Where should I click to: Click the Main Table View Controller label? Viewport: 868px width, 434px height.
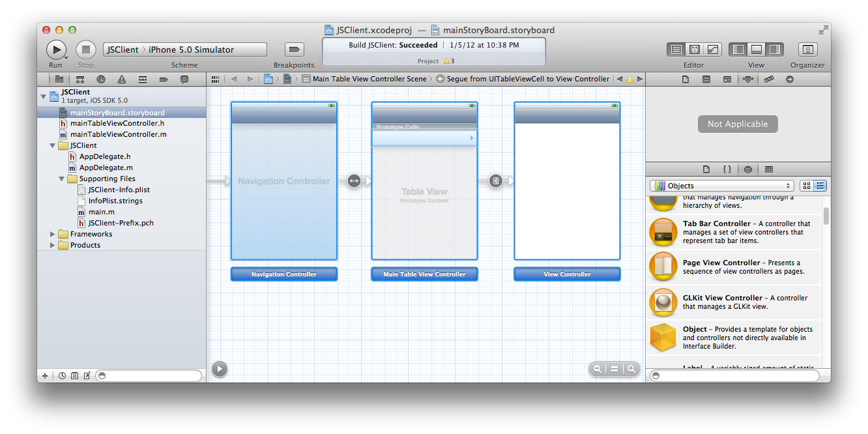point(424,274)
